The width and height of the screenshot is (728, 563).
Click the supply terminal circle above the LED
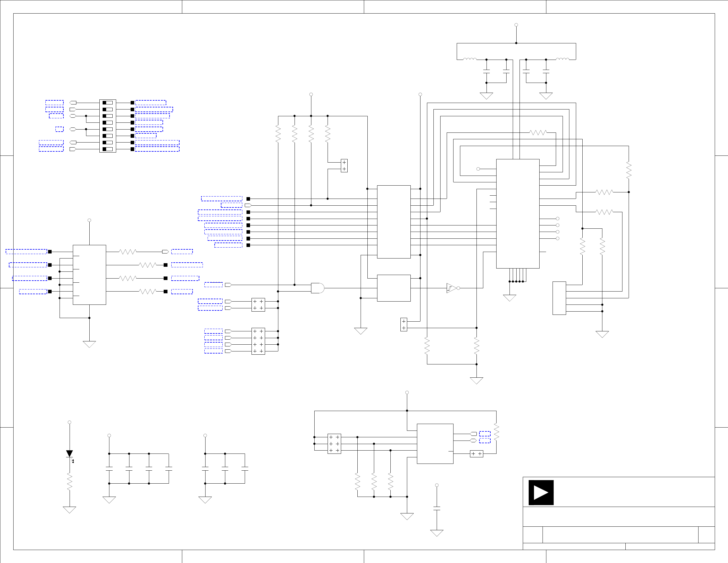click(70, 422)
